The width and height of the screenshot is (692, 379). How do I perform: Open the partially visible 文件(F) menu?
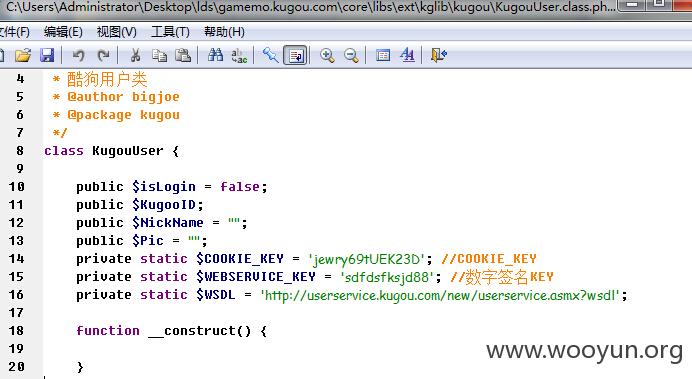point(15,32)
